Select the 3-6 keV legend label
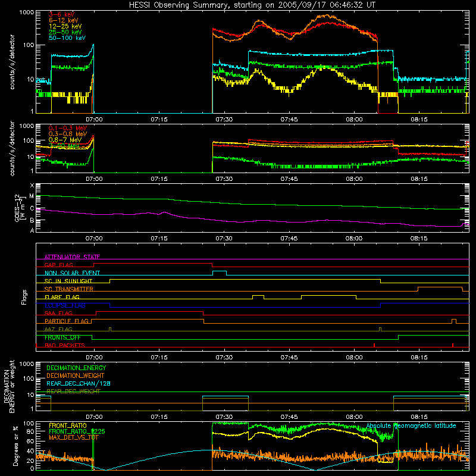476x476 pixels. click(x=61, y=14)
